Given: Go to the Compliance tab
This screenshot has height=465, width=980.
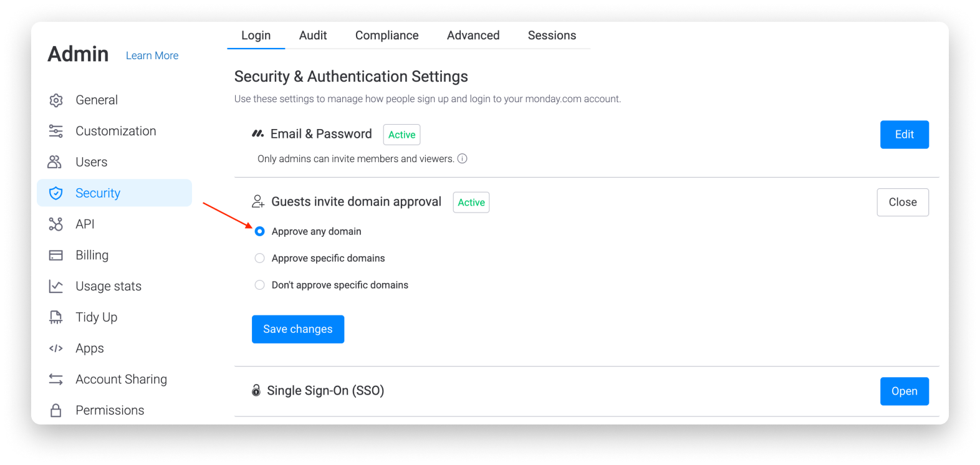Looking at the screenshot, I should [387, 36].
